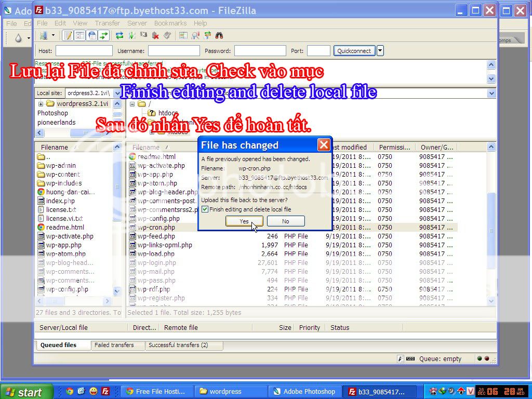Viewport: 532px width, 399px height.
Task: Toggle remote directory tree display icon
Action: (x=92, y=35)
